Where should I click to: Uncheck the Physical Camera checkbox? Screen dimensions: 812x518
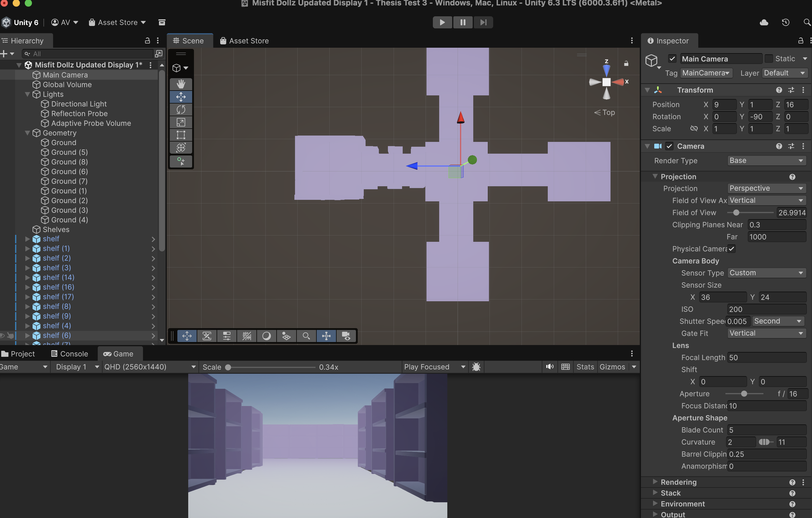[x=731, y=249]
